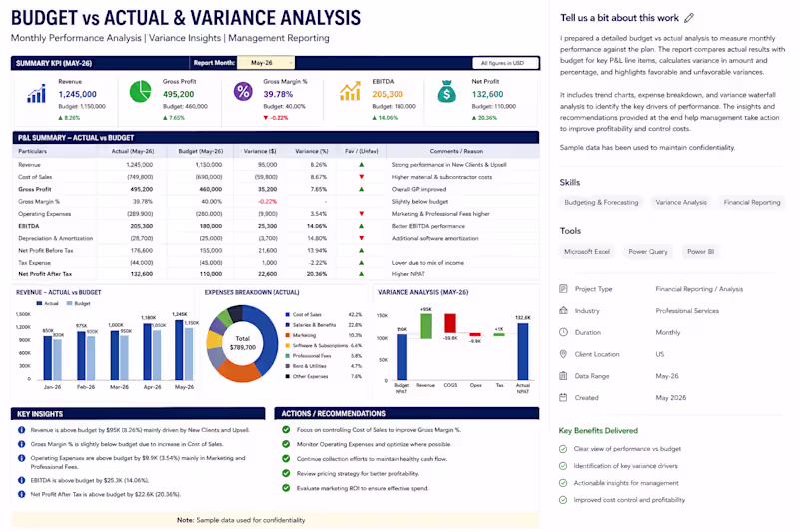Click the Microsoft Excel tool tag
This screenshot has height=532, width=799.
pyautogui.click(x=587, y=251)
